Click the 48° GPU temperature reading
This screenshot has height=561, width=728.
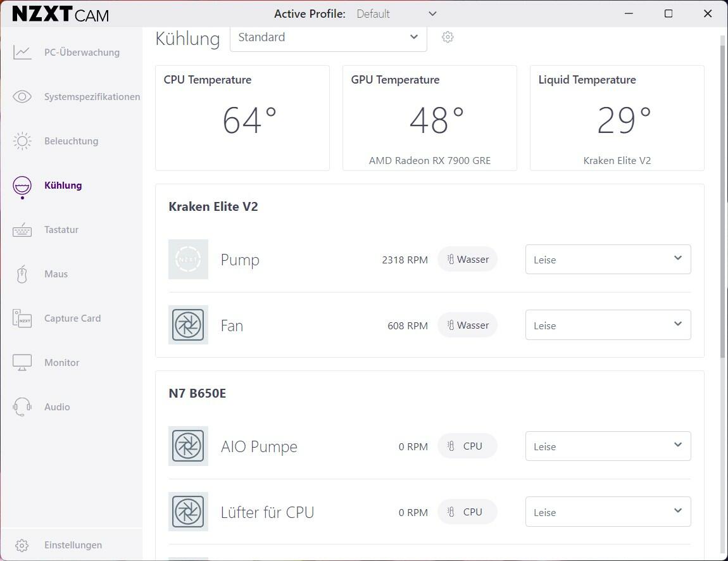pos(436,120)
